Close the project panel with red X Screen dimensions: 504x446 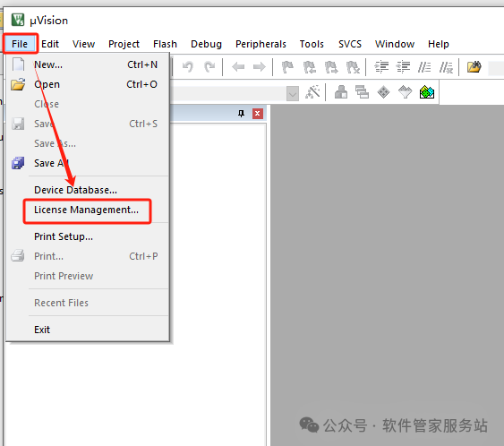coord(258,114)
